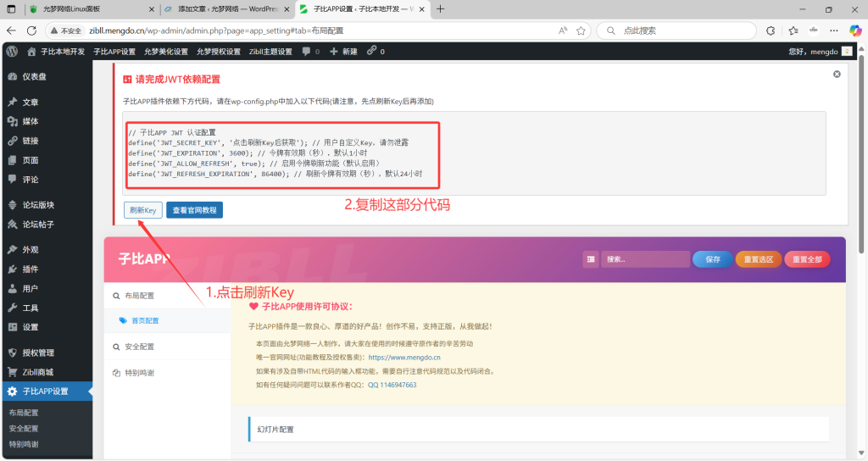
Task: Open 安全配置 sidebar submenu item
Action: [x=24, y=428]
